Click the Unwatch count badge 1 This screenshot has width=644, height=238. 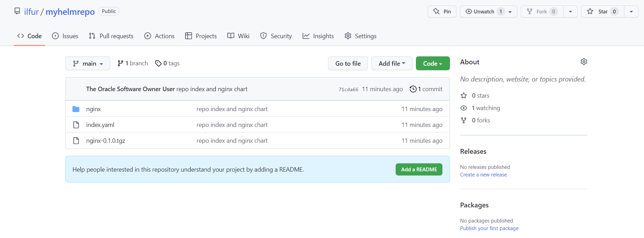tap(501, 12)
